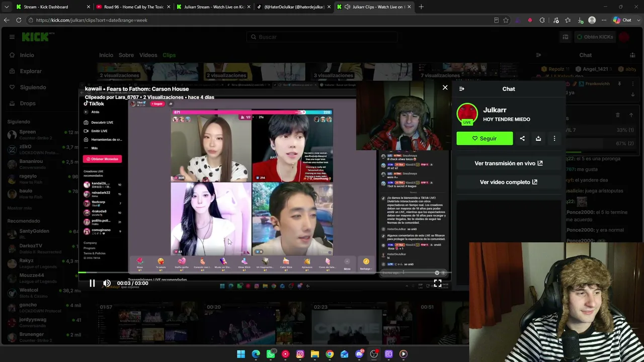The width and height of the screenshot is (644, 362).
Task: Open the clip thumbnail labeled 02:23
Action: tap(346, 323)
